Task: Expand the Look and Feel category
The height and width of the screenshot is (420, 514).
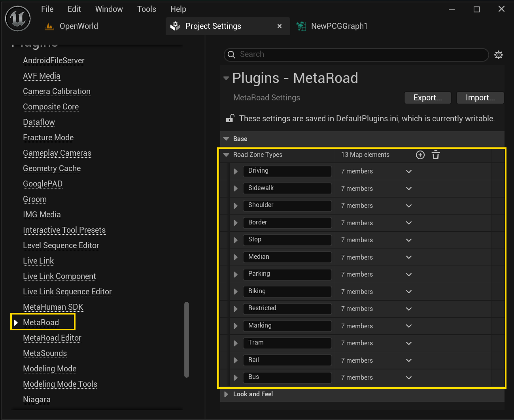Action: tap(226, 394)
